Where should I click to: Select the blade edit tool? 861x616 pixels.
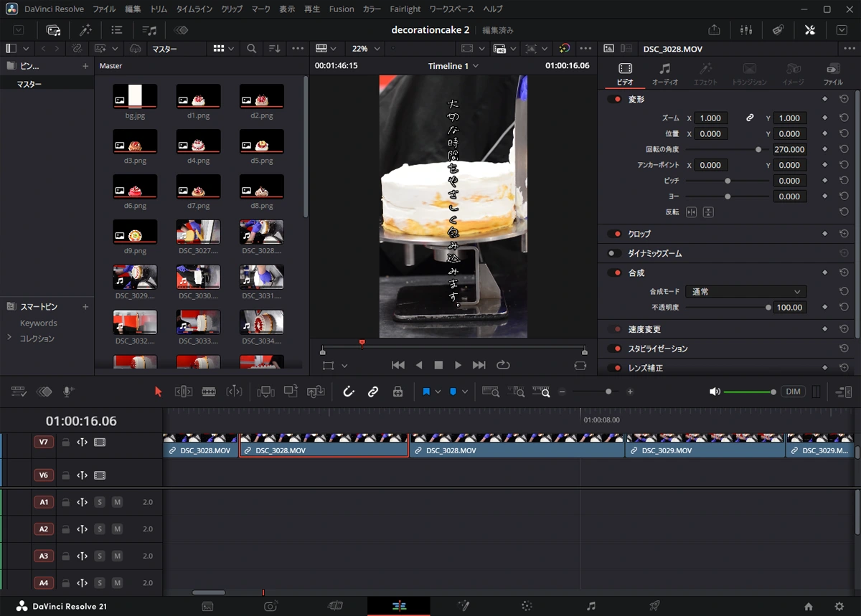(209, 392)
